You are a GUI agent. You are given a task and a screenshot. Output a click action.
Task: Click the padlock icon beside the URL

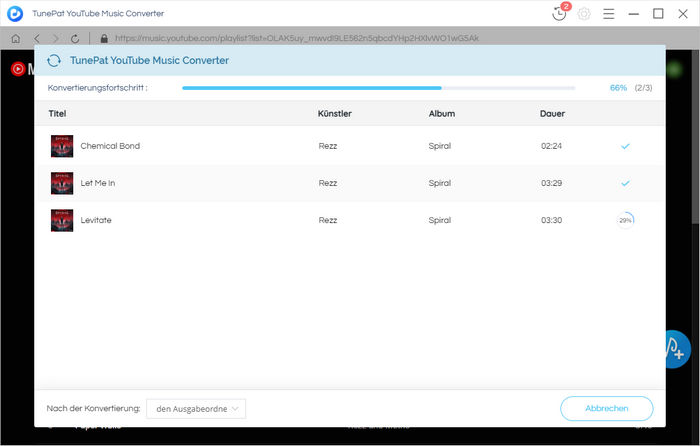(104, 38)
